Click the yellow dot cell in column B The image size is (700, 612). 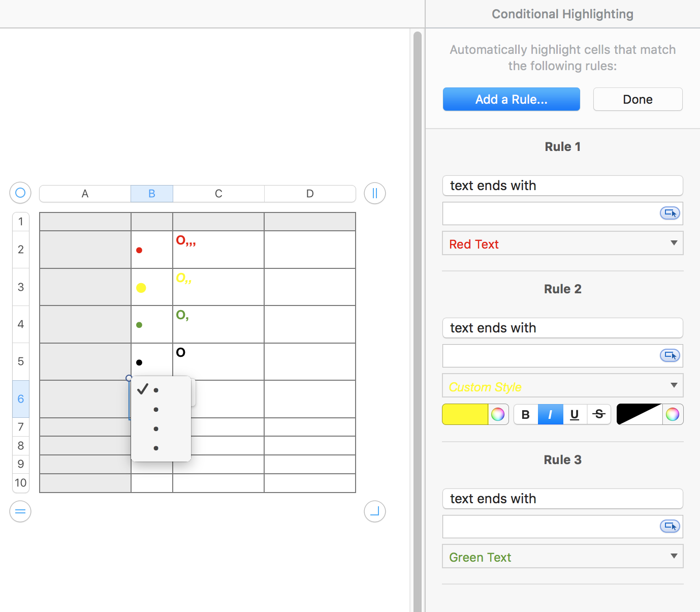pyautogui.click(x=152, y=287)
